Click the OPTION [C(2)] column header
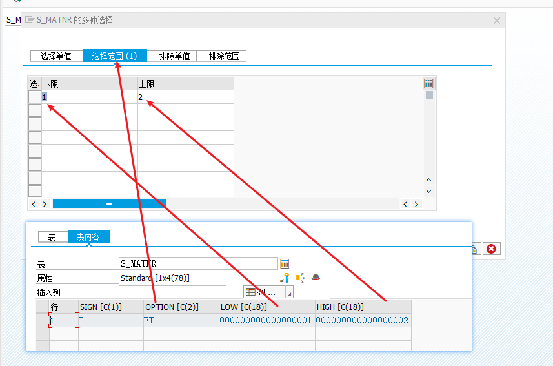This screenshot has height=366, width=553. point(181,307)
